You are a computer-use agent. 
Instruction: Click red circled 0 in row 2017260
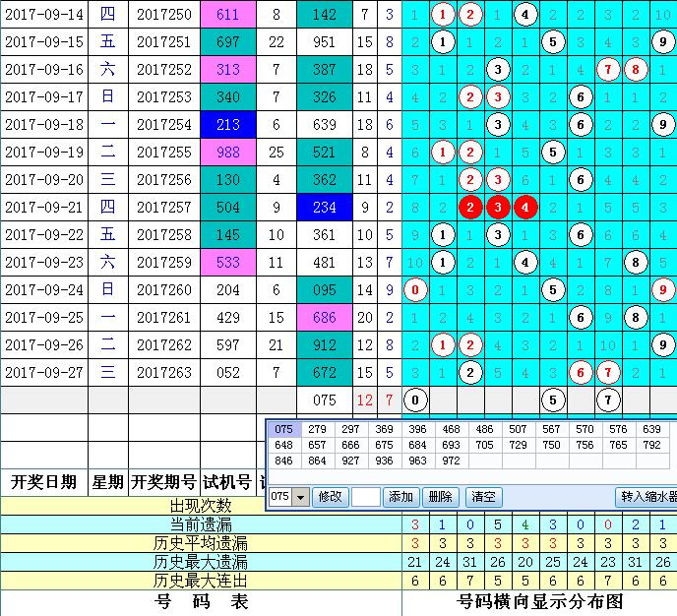[415, 289]
